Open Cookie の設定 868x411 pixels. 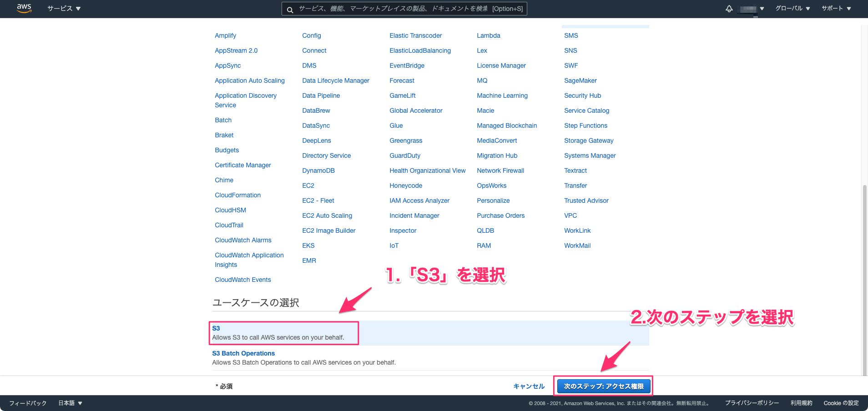click(841, 403)
